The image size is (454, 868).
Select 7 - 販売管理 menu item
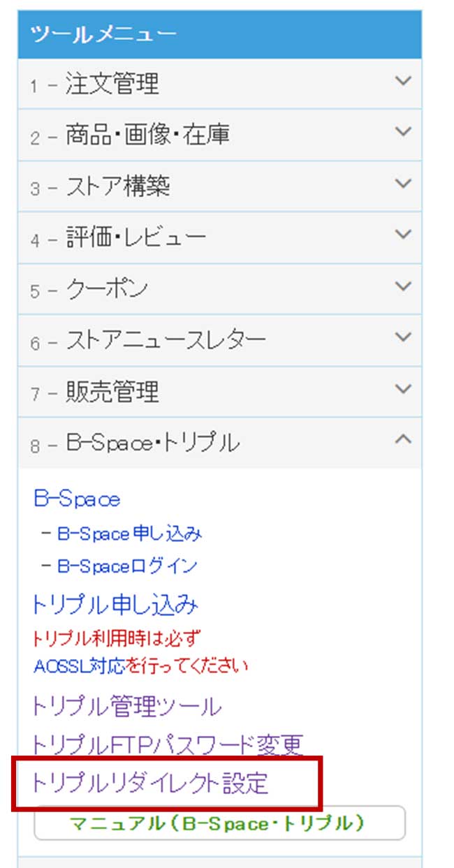(x=220, y=392)
